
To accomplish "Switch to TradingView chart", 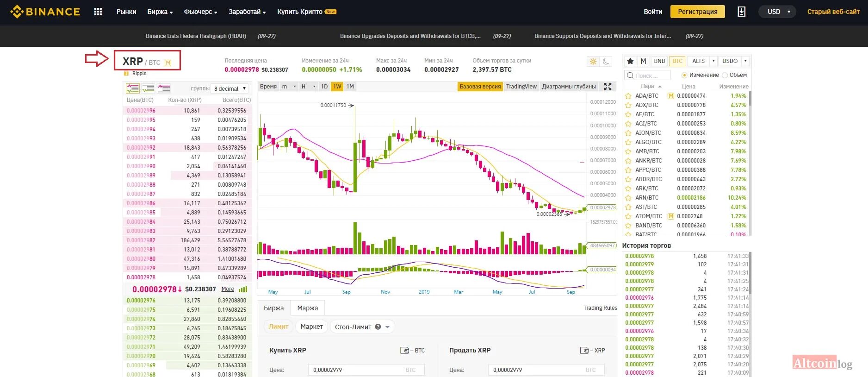I will tap(521, 87).
